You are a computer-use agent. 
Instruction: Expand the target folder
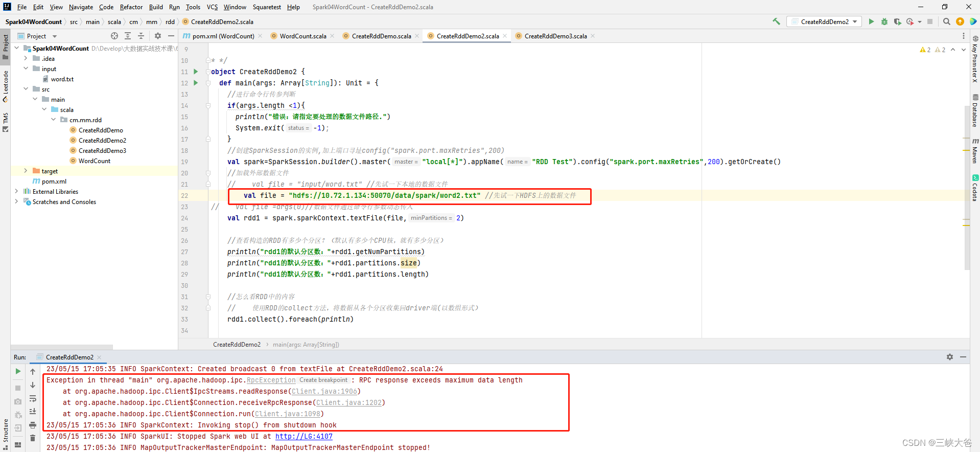[x=26, y=171]
